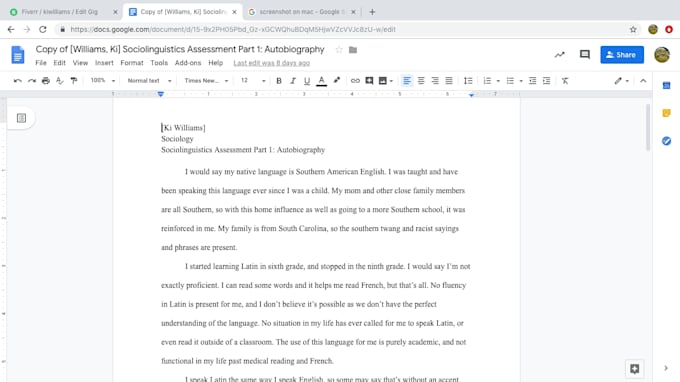This screenshot has height=382, width=680.
Task: Print the document via printer icon
Action: (x=46, y=81)
